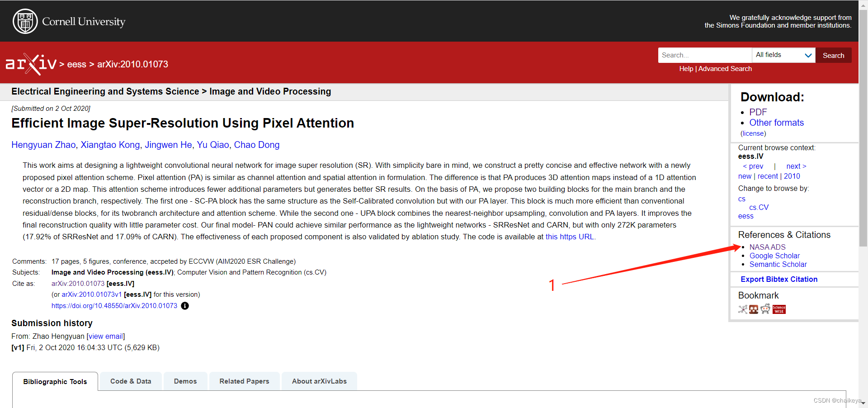This screenshot has width=868, height=408.
Task: Open the Help link
Action: pyautogui.click(x=686, y=69)
